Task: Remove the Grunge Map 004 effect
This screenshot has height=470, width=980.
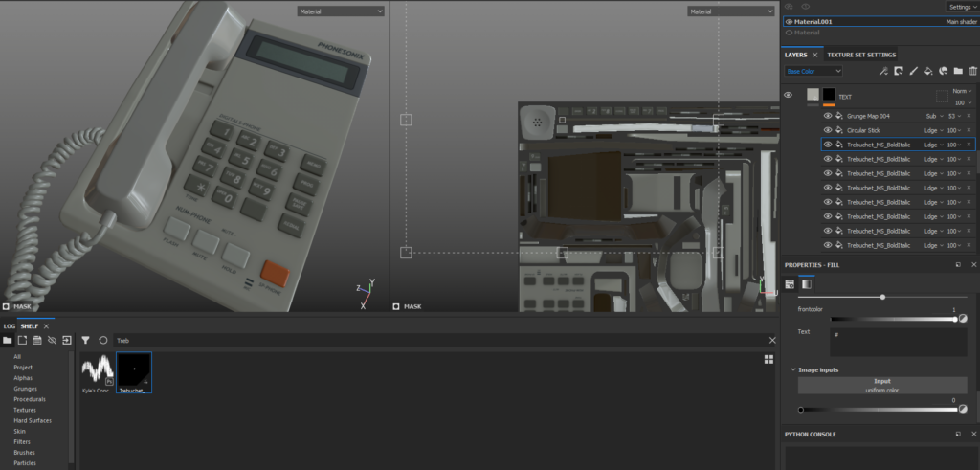Action: (x=969, y=116)
